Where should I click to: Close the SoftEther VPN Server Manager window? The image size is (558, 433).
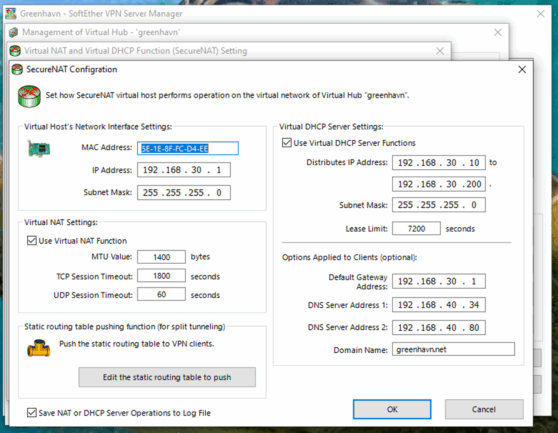(541, 14)
